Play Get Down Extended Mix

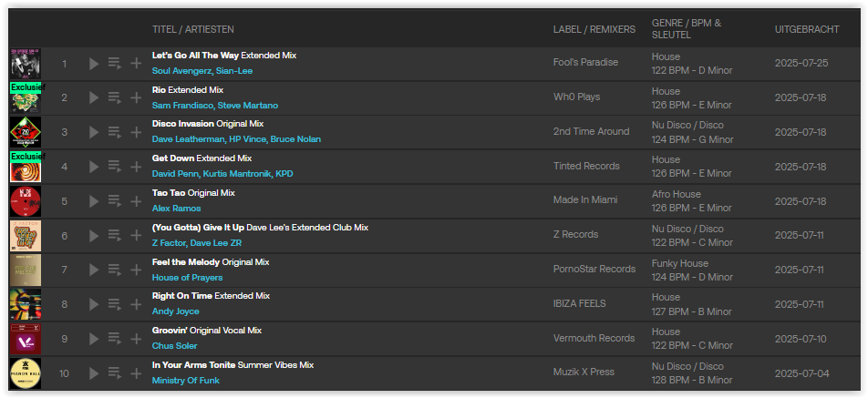tap(94, 167)
